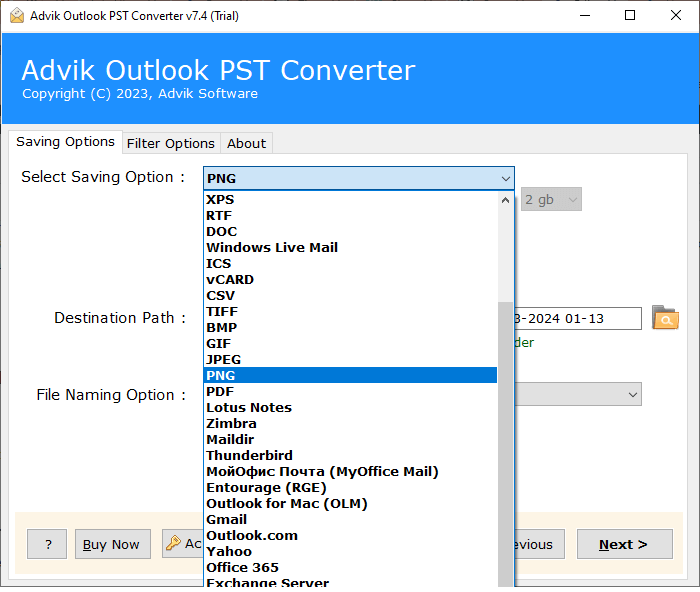Select Outlook for Mac (OLM) option
700x592 pixels.
350,504
